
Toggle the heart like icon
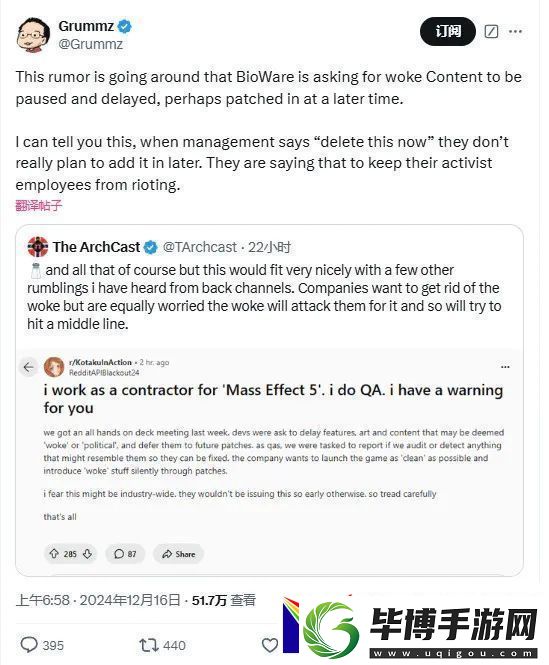point(270,645)
